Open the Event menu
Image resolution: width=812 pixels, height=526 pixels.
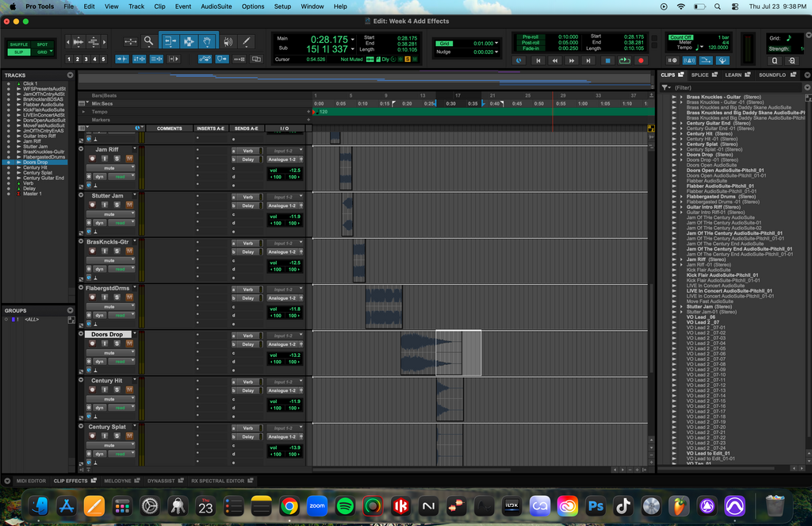click(x=183, y=6)
